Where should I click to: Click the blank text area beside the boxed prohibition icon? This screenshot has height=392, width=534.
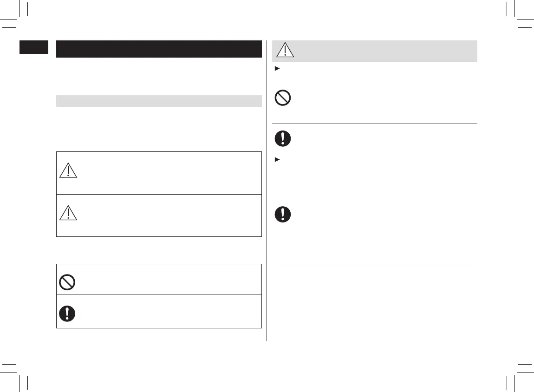pyautogui.click(x=167, y=279)
